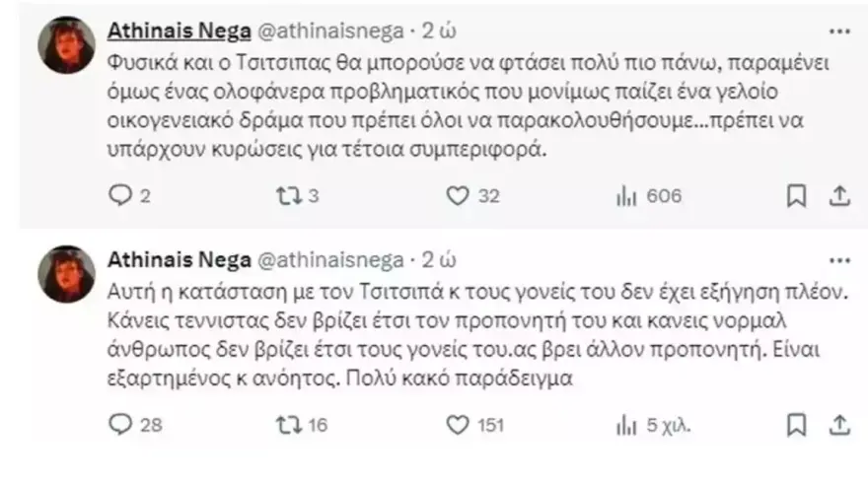Repost the tweet with 16 reposts
This screenshot has width=868, height=482.
click(285, 424)
